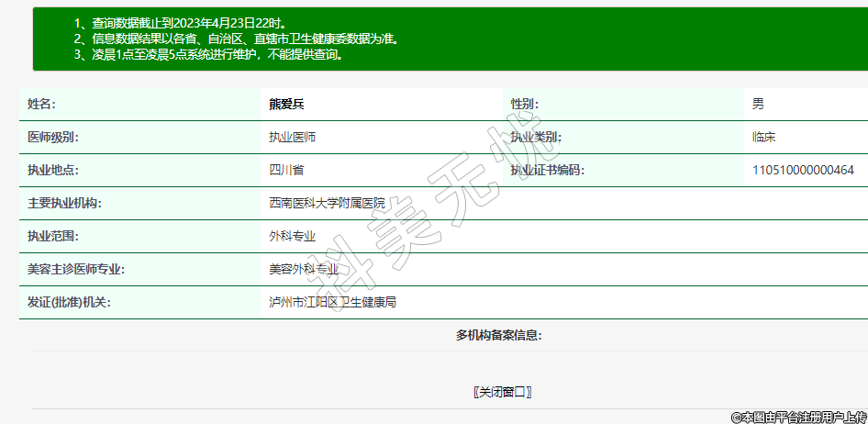Select the gender value 男

(x=758, y=104)
